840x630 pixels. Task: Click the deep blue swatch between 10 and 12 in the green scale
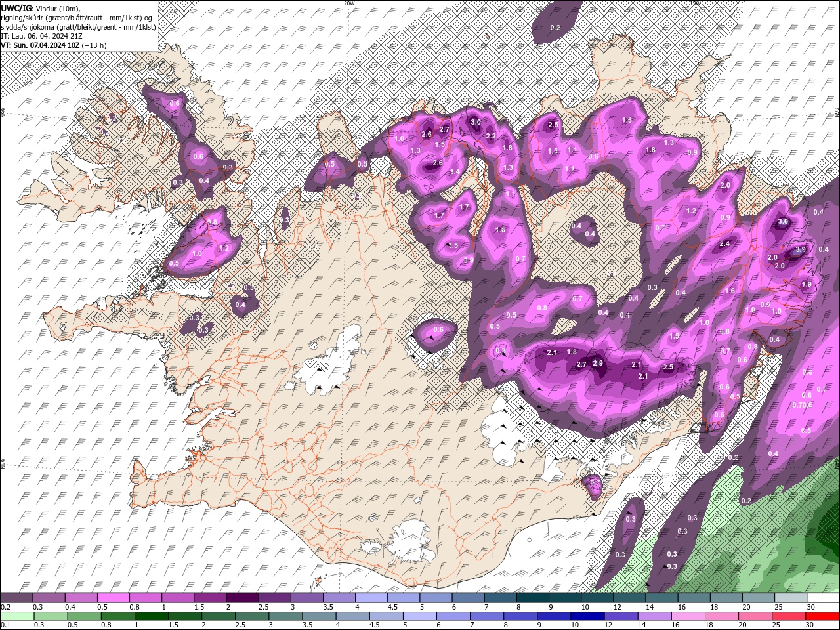click(587, 616)
